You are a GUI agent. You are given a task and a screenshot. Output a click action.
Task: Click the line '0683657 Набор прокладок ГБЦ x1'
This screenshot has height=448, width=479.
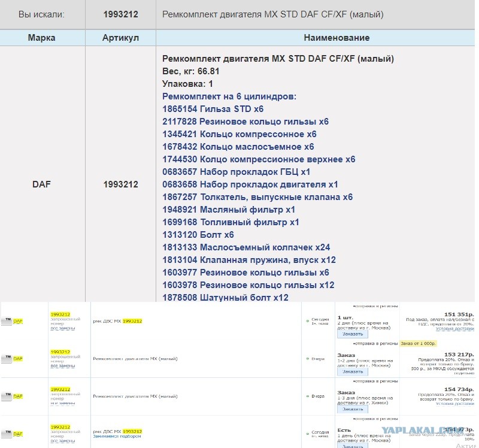[236, 172]
